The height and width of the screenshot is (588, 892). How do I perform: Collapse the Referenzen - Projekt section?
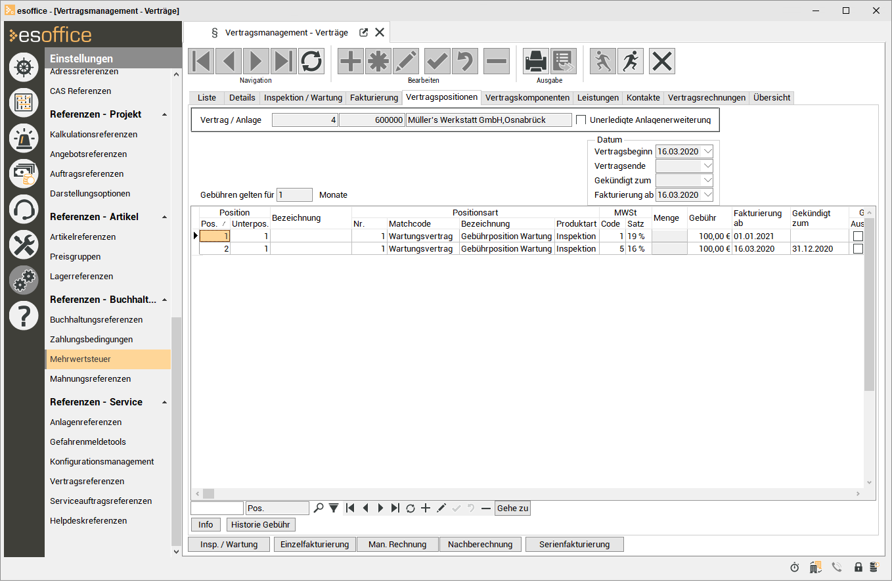[x=164, y=114]
